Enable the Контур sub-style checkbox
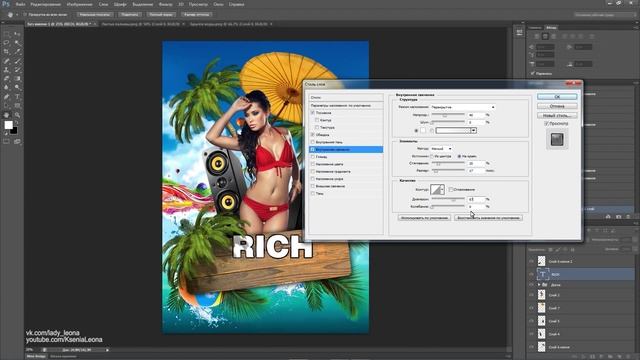The width and height of the screenshot is (640, 360). tap(317, 120)
